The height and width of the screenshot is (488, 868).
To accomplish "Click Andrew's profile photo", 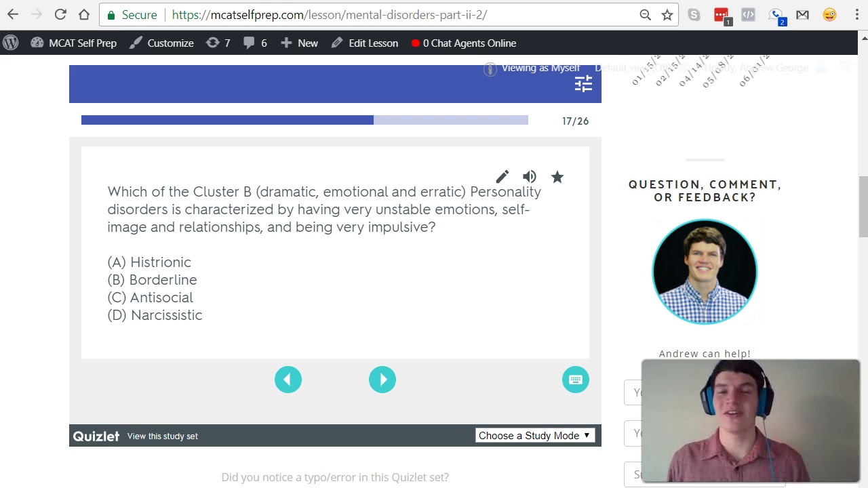I will click(705, 272).
